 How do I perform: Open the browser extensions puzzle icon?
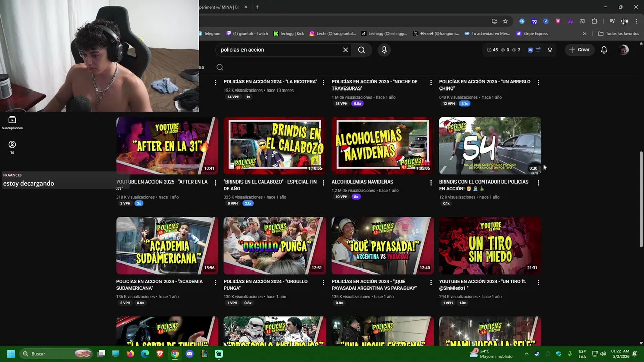click(594, 21)
